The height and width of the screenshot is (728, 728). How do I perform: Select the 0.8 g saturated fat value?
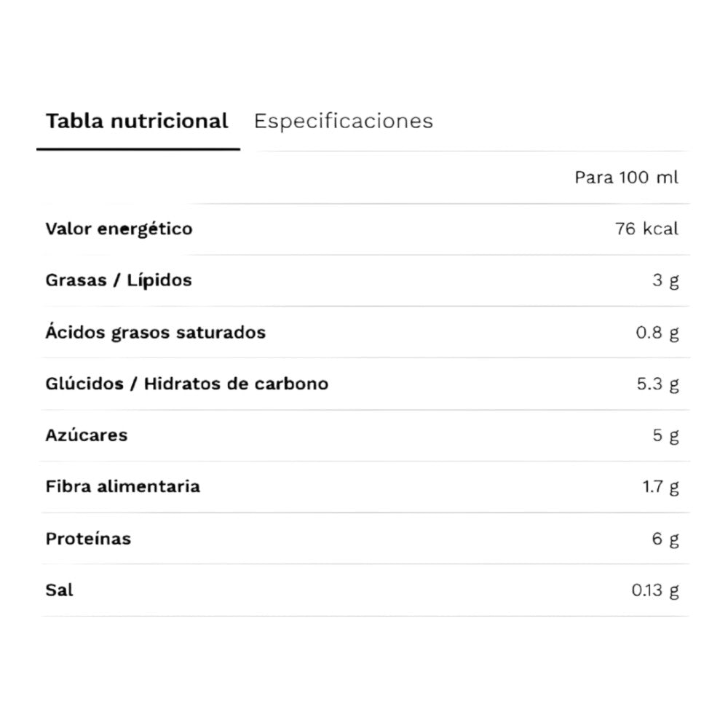click(657, 333)
